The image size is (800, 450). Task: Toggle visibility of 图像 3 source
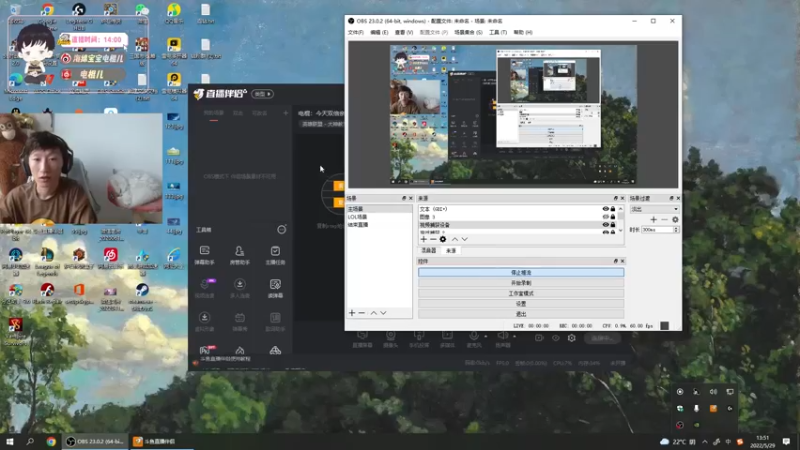click(x=605, y=217)
